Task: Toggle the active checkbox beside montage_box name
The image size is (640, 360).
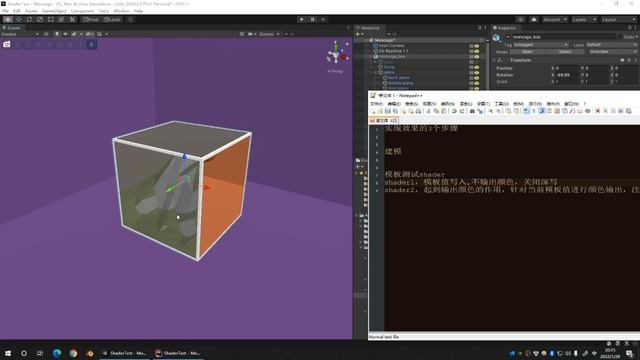Action: (508, 37)
